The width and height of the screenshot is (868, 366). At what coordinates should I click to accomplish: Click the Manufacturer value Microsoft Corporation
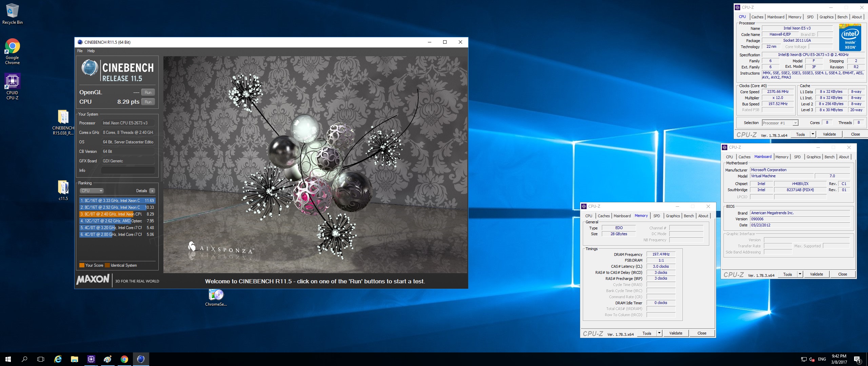point(800,170)
